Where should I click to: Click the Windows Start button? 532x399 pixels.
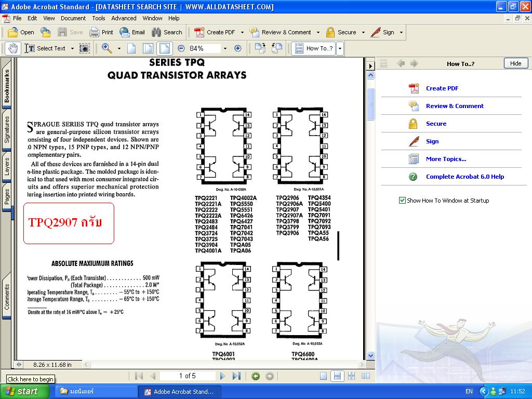[x=25, y=392]
